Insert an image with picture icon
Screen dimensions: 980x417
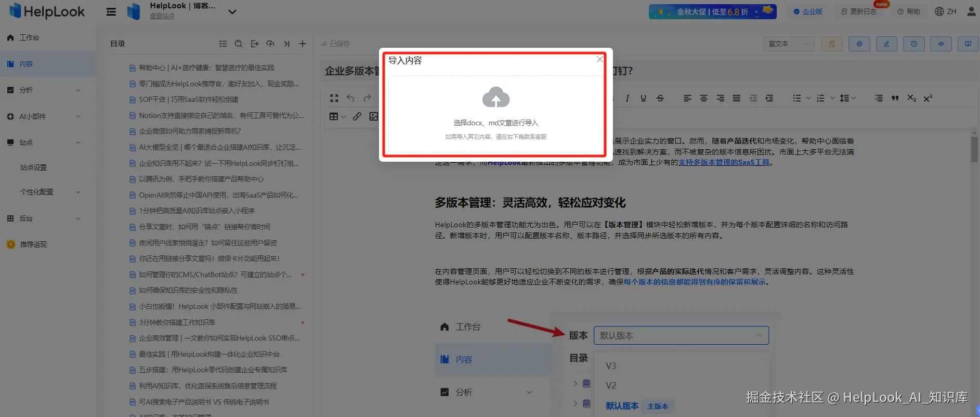click(373, 116)
